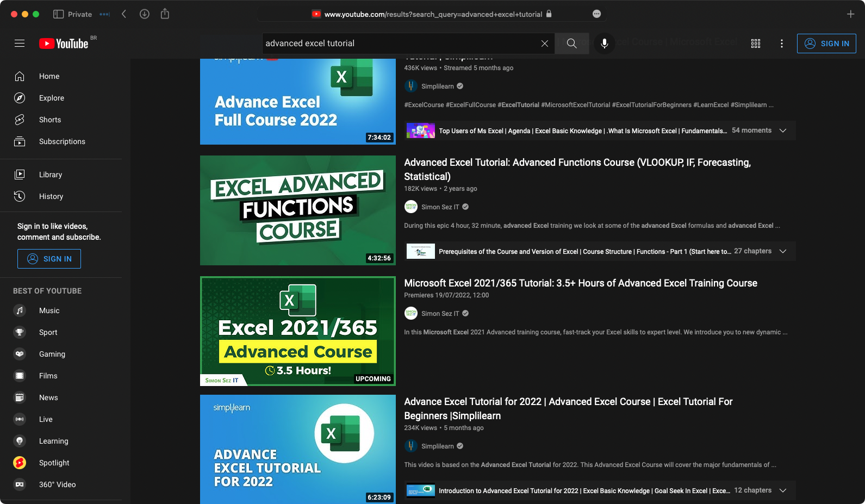Start voice search with the microphone icon
The image size is (865, 504).
coord(604,43)
